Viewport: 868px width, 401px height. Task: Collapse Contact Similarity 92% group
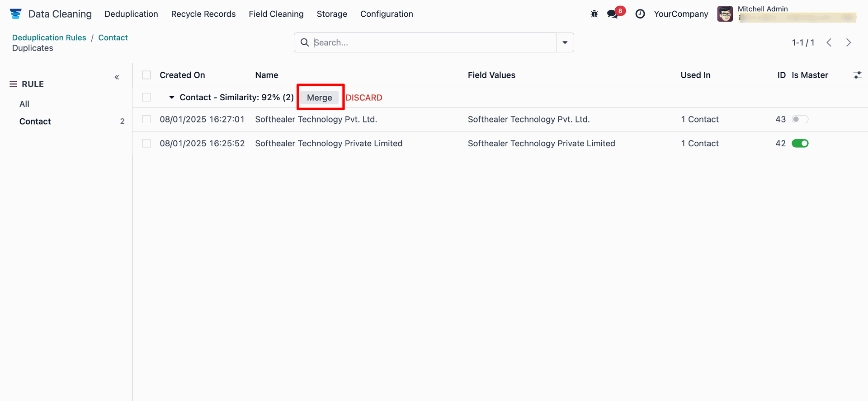click(x=172, y=98)
